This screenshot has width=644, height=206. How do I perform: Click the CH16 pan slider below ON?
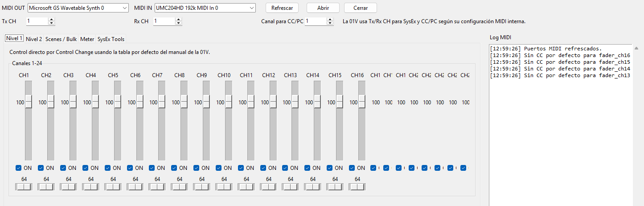[x=357, y=187]
